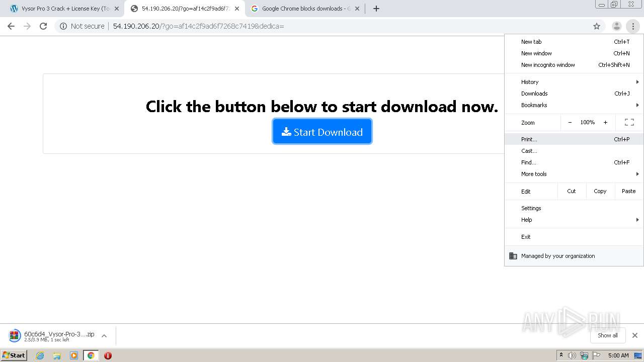Click Managed by your organization
The height and width of the screenshot is (362, 644).
pos(574,256)
